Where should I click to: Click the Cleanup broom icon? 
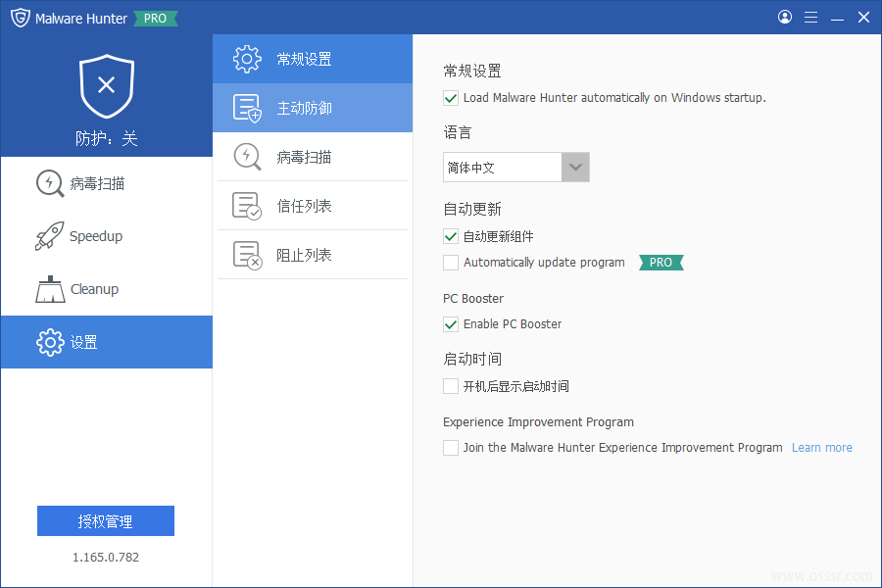tap(50, 289)
